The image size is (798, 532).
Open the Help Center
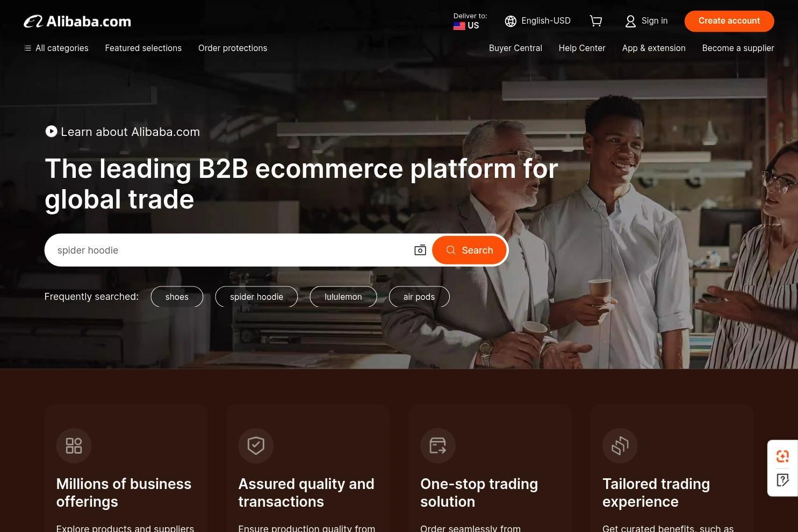tap(582, 48)
